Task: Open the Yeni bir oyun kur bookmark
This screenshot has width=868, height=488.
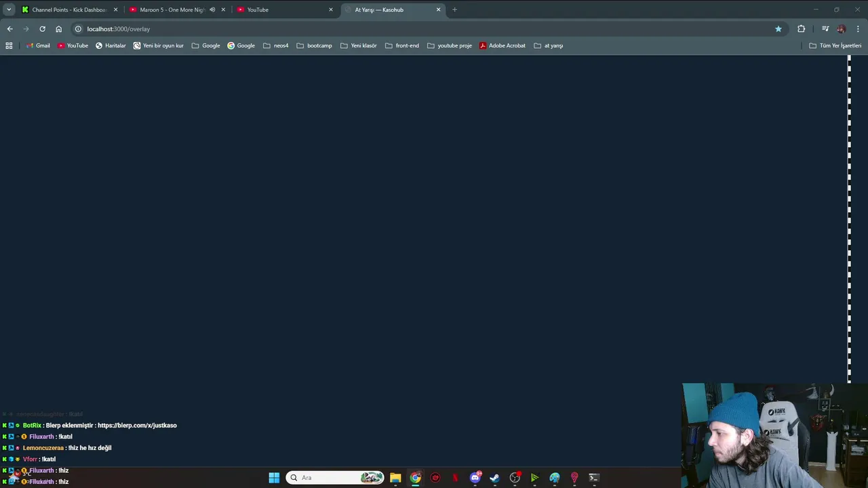Action: 159,45
